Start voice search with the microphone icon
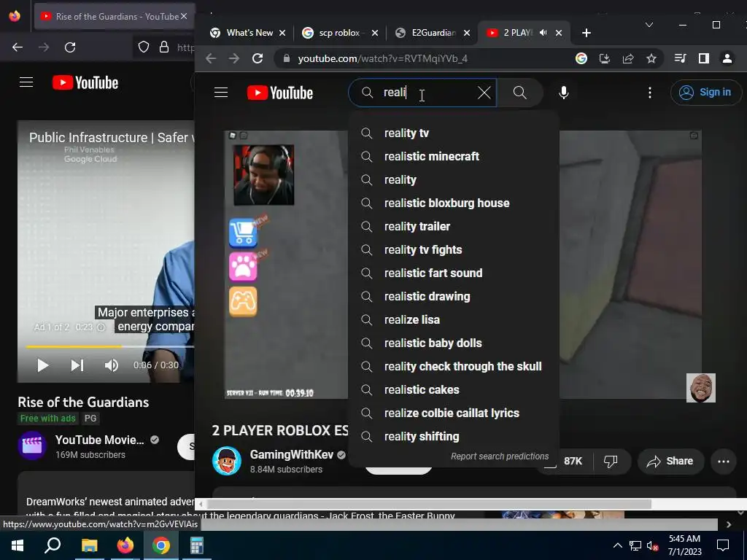 [564, 93]
